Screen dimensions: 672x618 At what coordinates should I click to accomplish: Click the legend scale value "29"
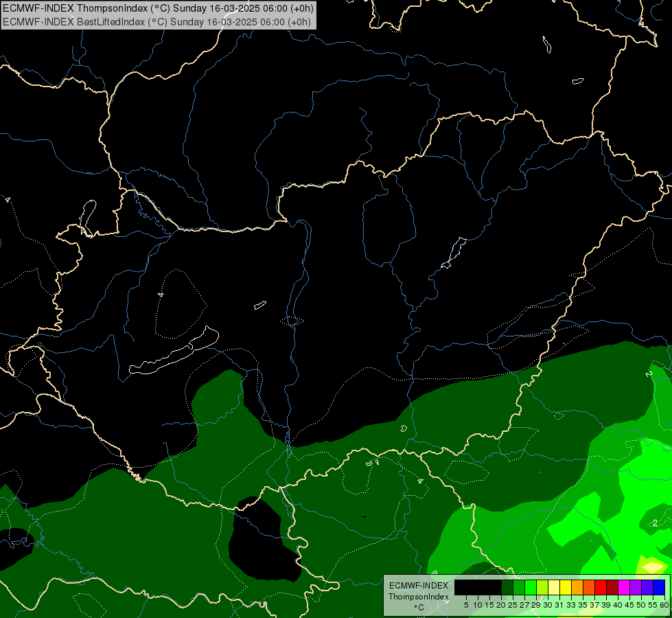(x=536, y=605)
